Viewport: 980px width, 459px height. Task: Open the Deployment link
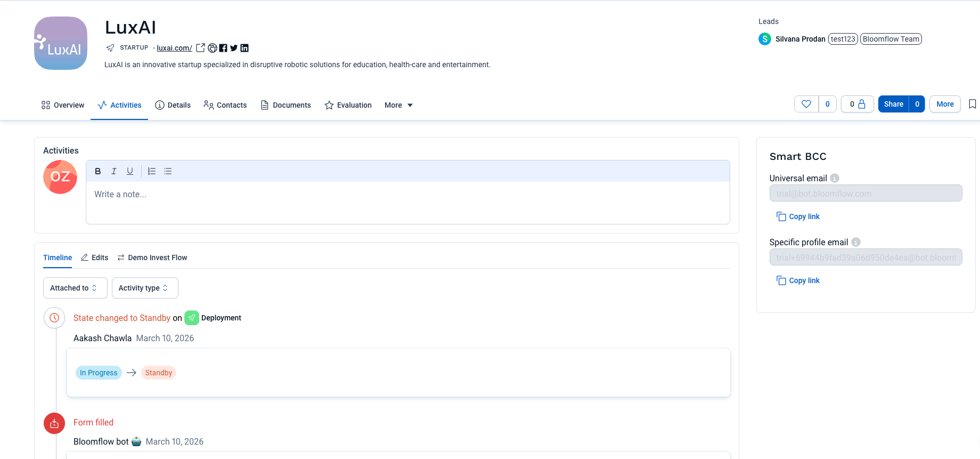[x=221, y=318]
